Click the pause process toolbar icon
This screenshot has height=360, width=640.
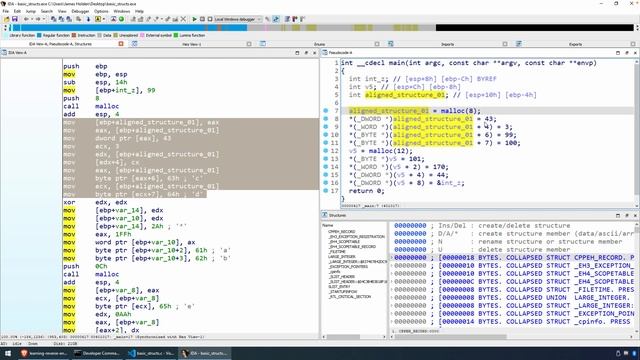coord(202,19)
